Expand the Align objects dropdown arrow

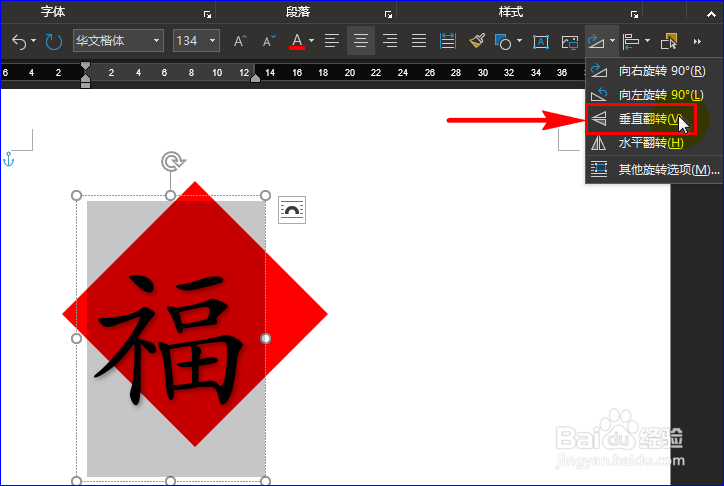click(647, 41)
